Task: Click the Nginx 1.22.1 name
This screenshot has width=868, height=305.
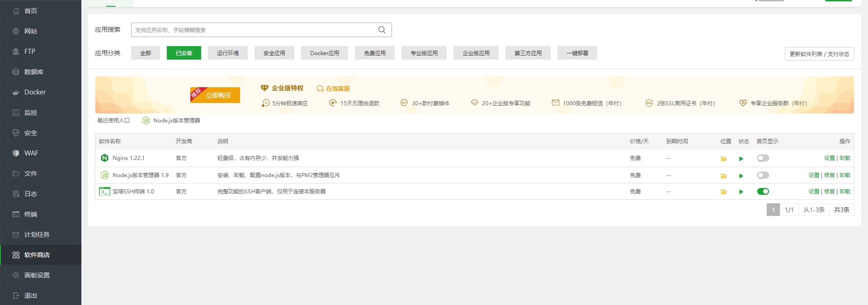Action: coord(128,158)
